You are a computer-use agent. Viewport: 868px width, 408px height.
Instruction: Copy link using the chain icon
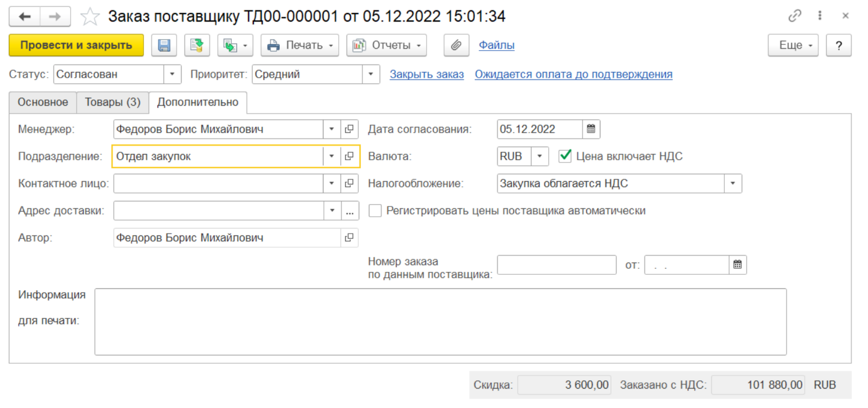[794, 17]
